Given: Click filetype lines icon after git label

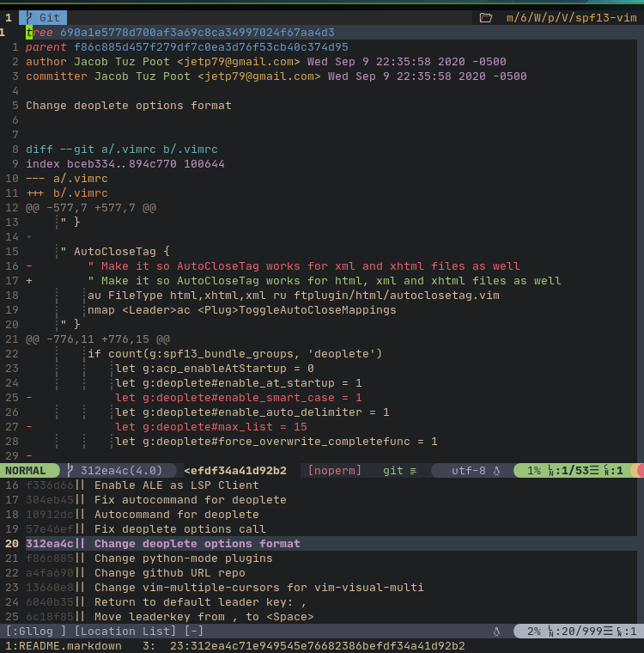Looking at the screenshot, I should (x=413, y=471).
